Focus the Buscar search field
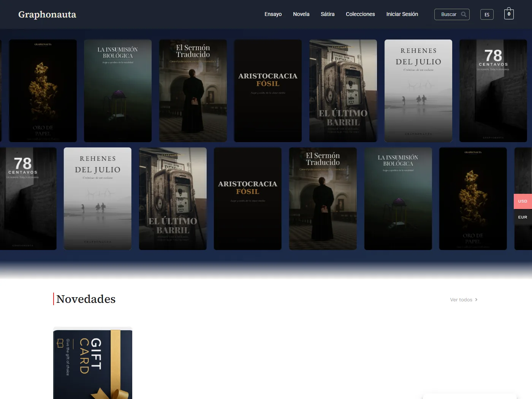 tap(452, 14)
